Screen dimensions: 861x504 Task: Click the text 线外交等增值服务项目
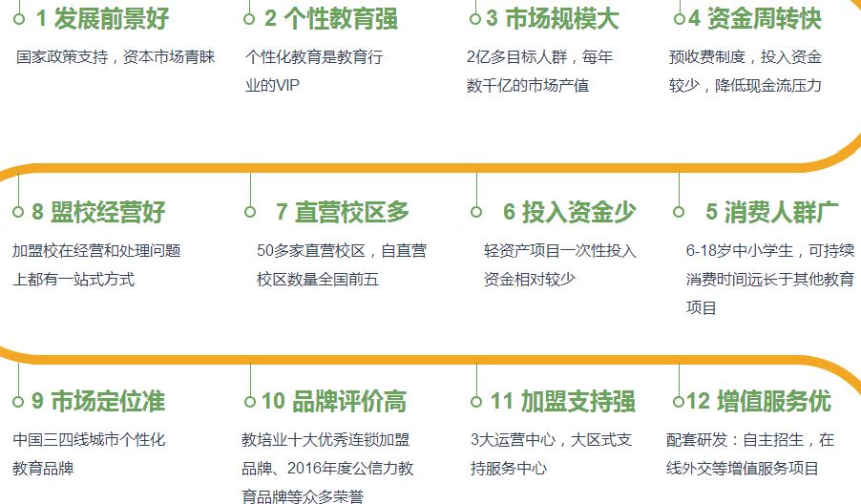pos(743,469)
